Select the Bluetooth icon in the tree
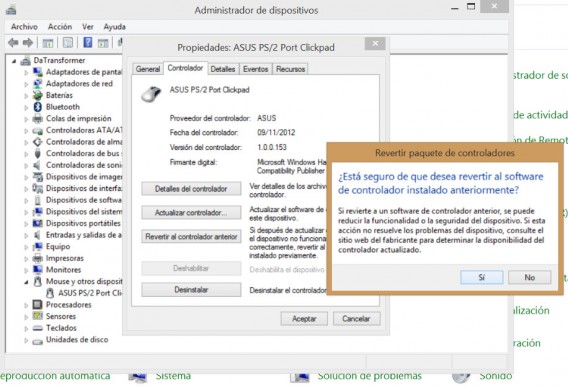Screen dimensions: 568x388 tap(38, 107)
